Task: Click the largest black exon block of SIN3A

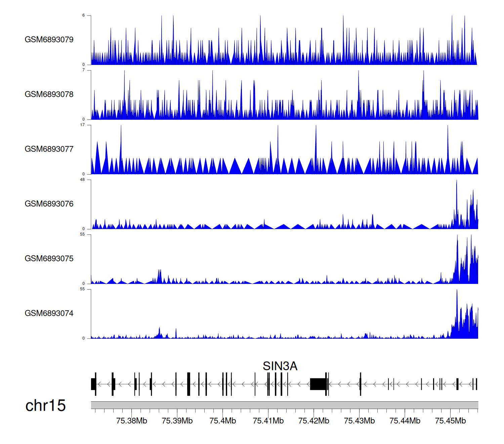Action: pyautogui.click(x=318, y=384)
